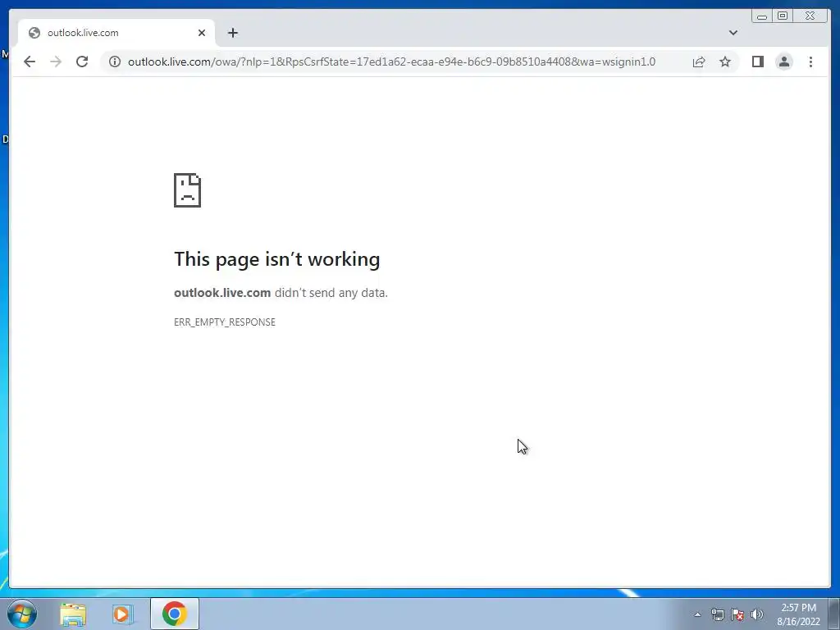
Task: Minimize the Chrome window
Action: tap(762, 16)
